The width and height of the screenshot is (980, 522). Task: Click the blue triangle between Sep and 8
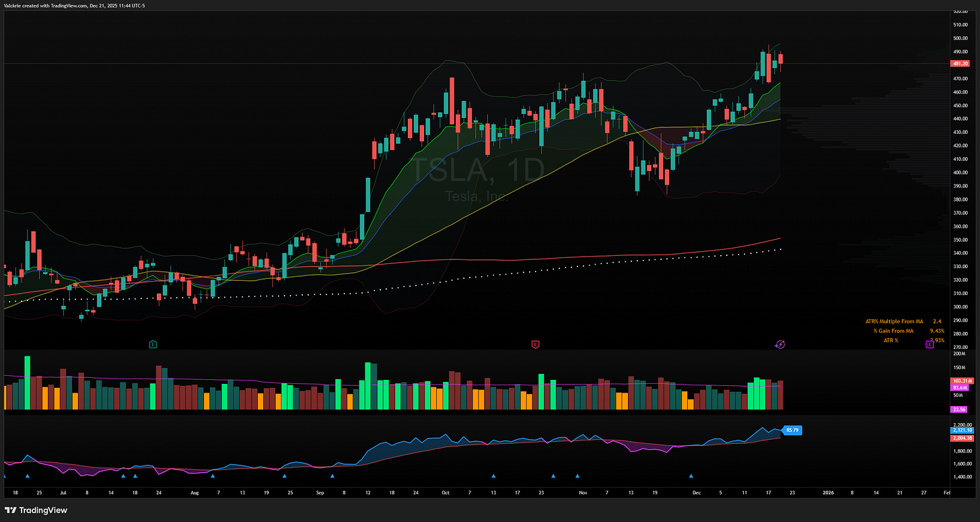pyautogui.click(x=332, y=476)
